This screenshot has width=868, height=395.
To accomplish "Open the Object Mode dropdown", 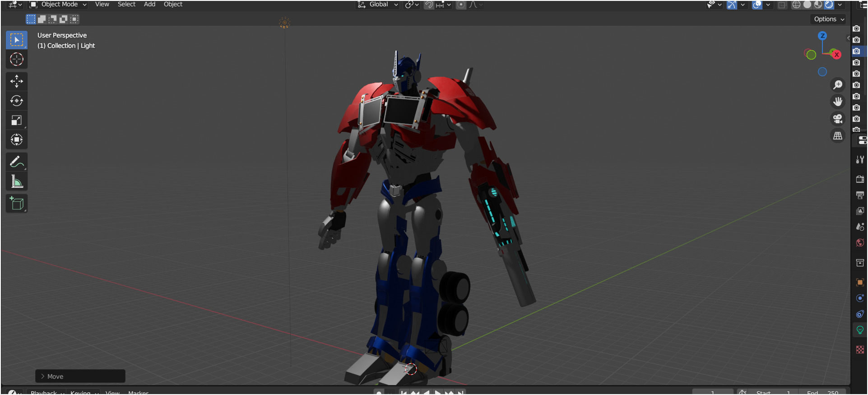I will pyautogui.click(x=58, y=5).
